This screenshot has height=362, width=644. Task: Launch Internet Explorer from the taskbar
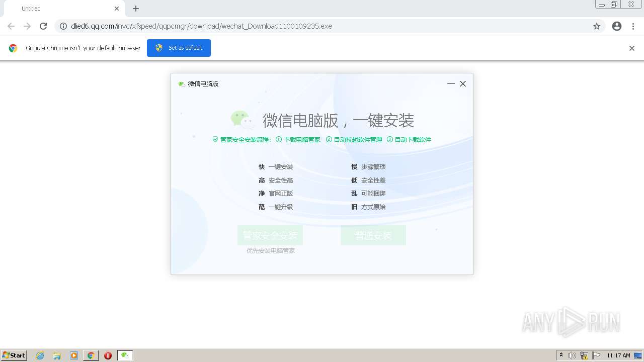coord(40,355)
